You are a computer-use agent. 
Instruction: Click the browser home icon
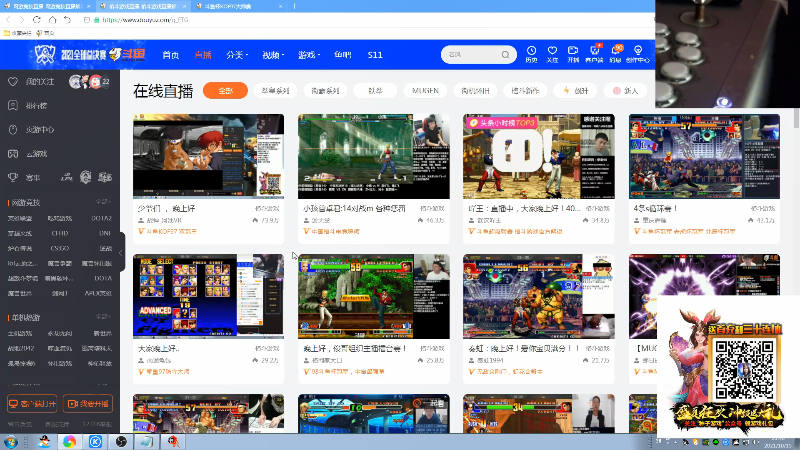coord(53,19)
